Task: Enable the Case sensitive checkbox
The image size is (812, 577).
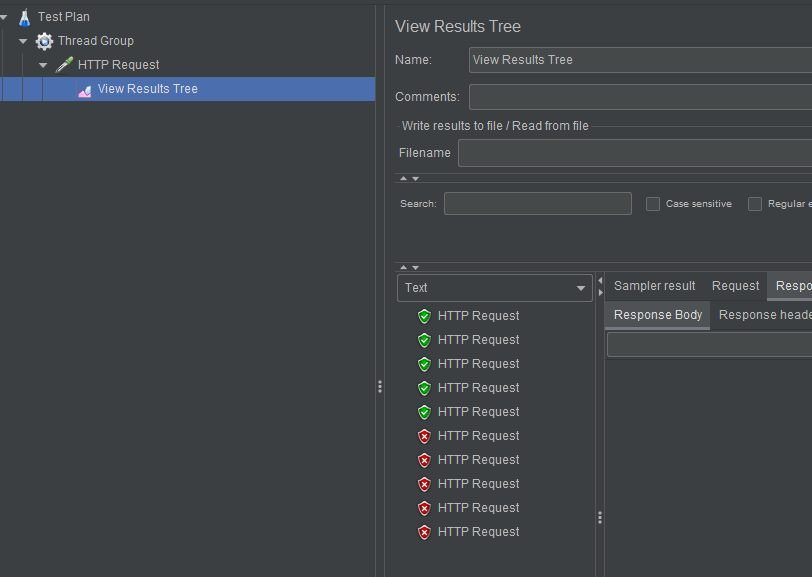Action: pos(652,204)
